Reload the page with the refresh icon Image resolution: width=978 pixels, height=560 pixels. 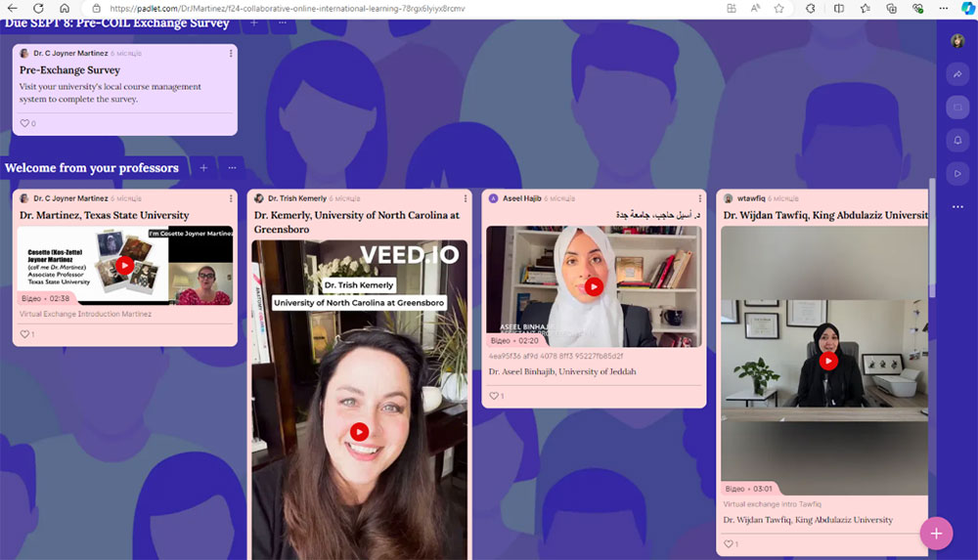point(38,8)
